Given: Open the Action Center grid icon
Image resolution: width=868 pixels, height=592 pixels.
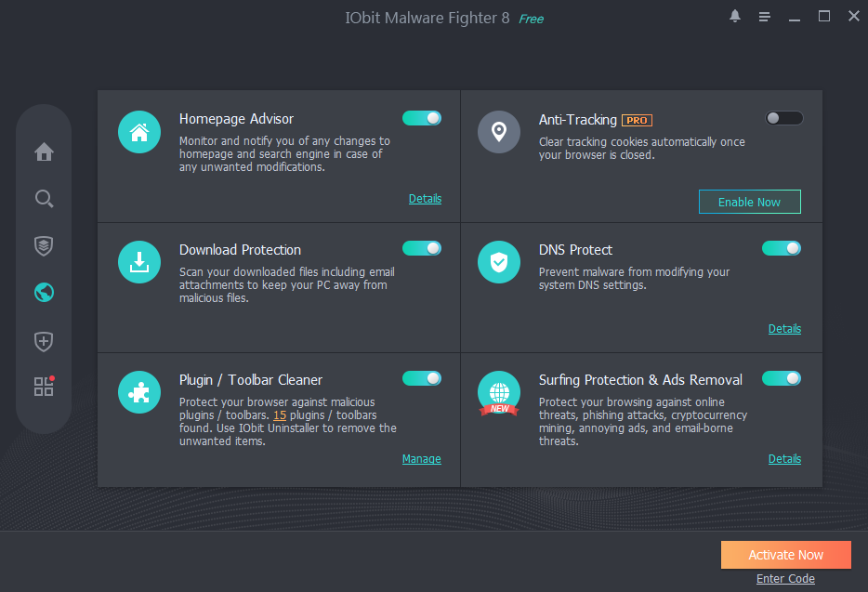Looking at the screenshot, I should pyautogui.click(x=44, y=387).
